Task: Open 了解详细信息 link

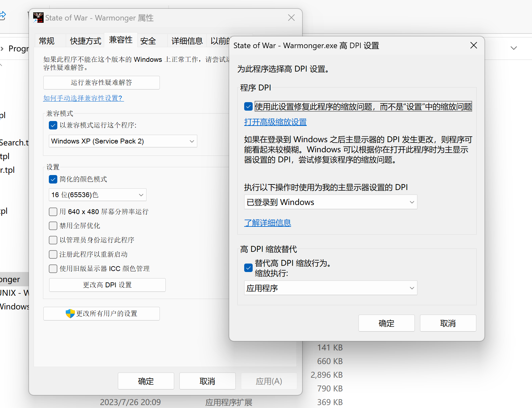Action: [x=268, y=223]
